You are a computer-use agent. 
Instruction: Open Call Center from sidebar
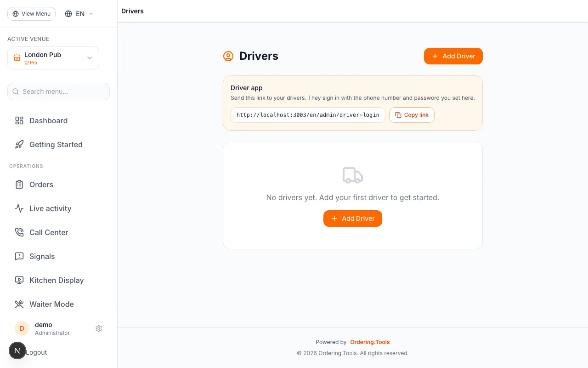coord(59,232)
